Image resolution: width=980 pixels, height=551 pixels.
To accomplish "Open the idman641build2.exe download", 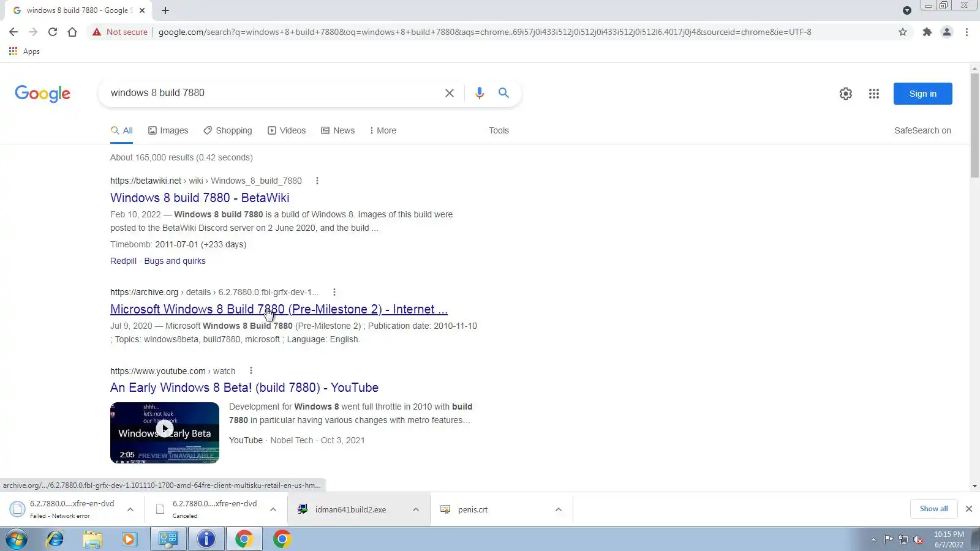I will click(350, 509).
